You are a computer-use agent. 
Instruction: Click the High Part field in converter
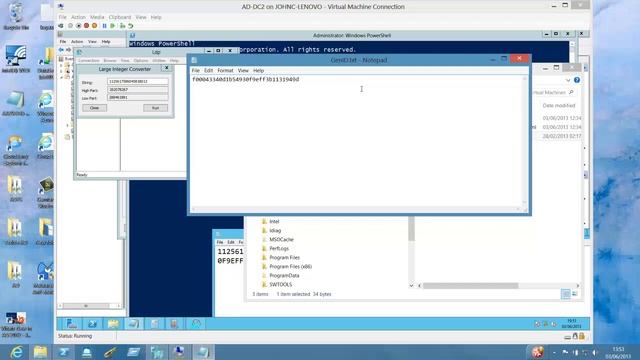[x=138, y=89]
